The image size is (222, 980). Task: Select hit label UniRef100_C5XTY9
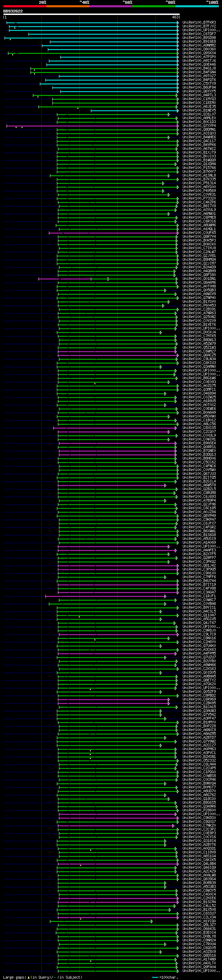point(199,83)
